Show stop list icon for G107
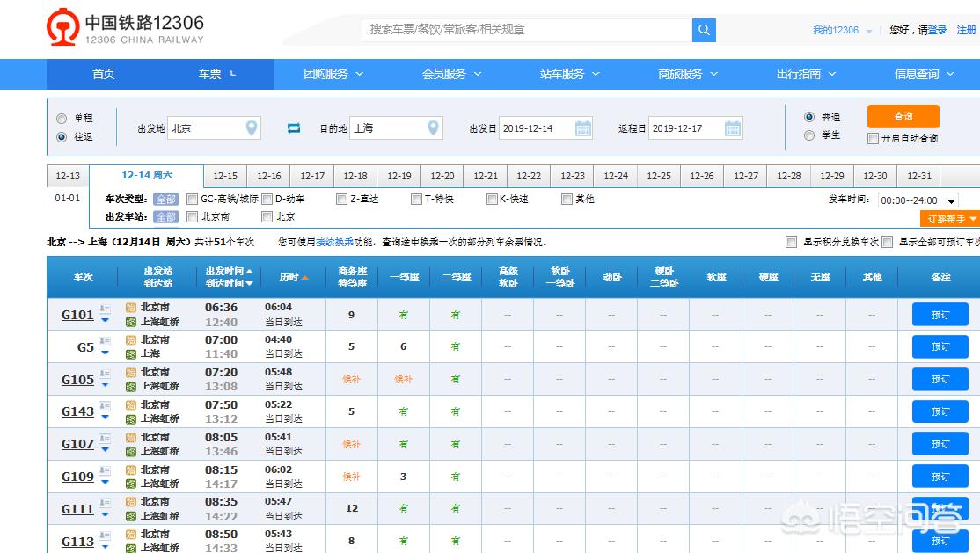980x553 pixels. tap(105, 439)
